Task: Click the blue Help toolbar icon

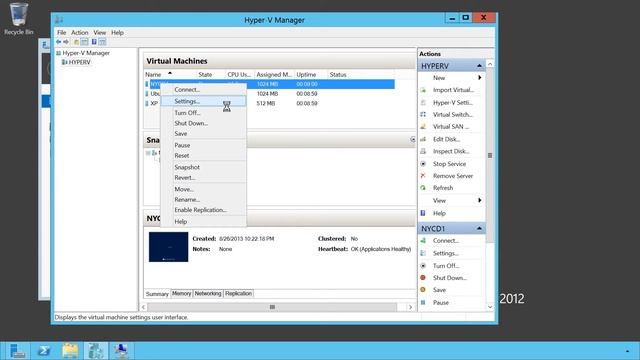Action: tap(94, 42)
